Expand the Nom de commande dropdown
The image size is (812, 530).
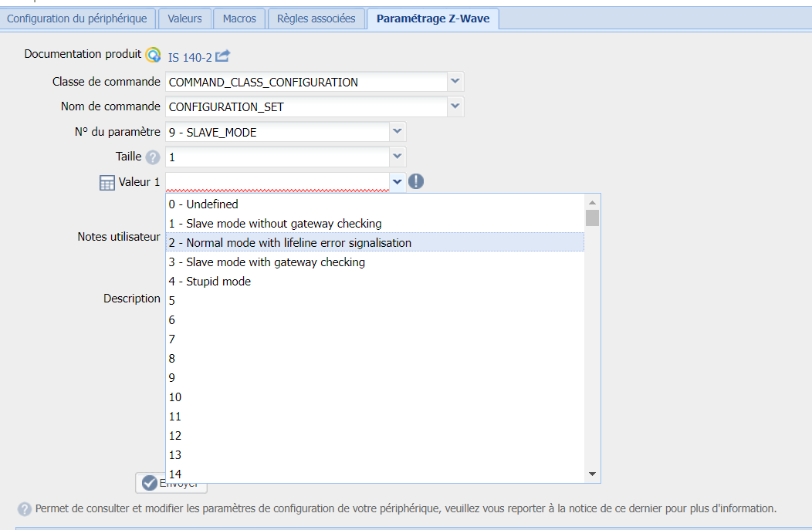coord(455,106)
